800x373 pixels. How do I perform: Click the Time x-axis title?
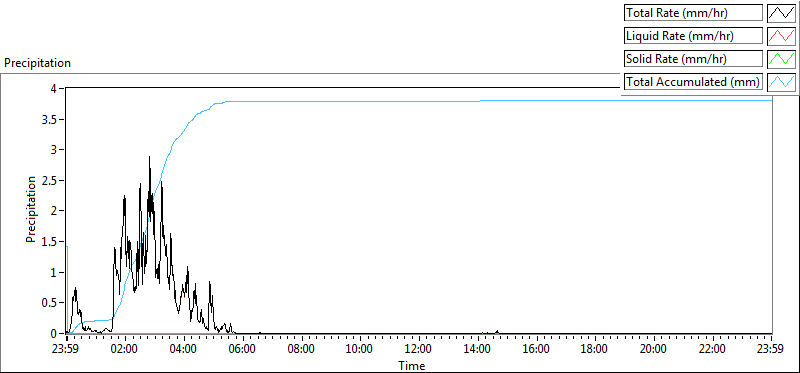(412, 365)
